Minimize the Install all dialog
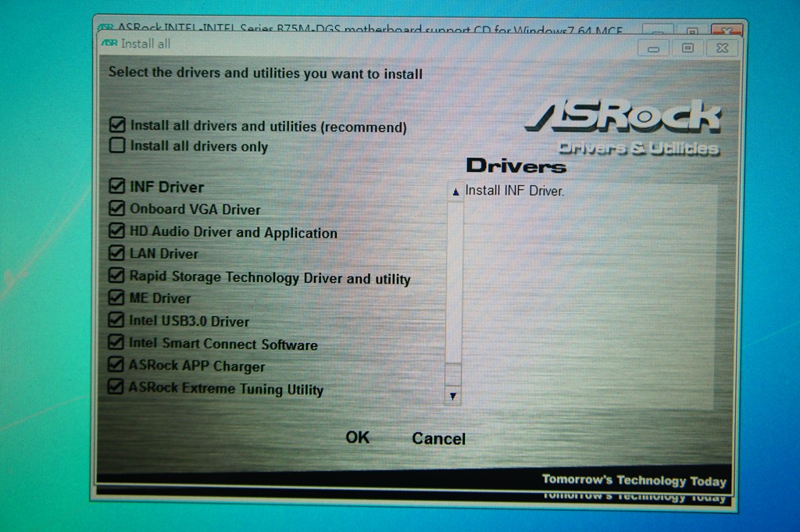Image resolution: width=800 pixels, height=532 pixels. click(654, 48)
